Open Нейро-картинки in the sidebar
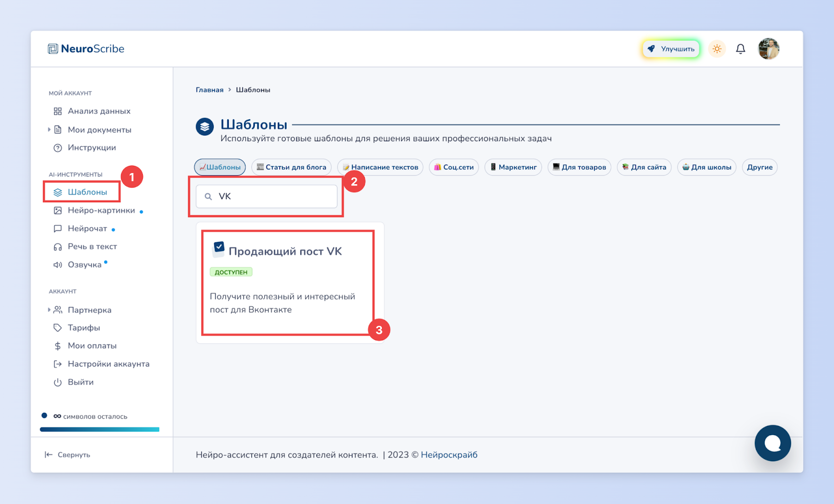 94,211
